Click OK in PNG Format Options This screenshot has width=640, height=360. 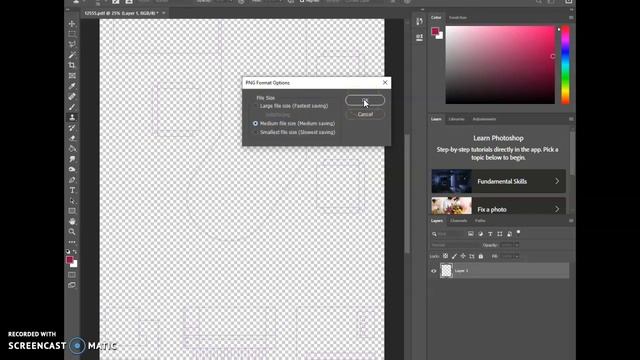[x=365, y=100]
